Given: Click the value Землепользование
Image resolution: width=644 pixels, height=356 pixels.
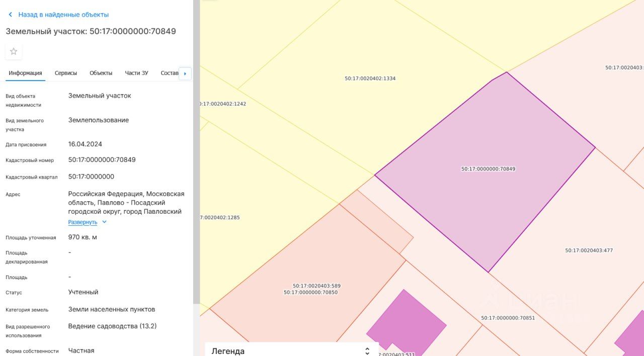Looking at the screenshot, I should (x=99, y=120).
